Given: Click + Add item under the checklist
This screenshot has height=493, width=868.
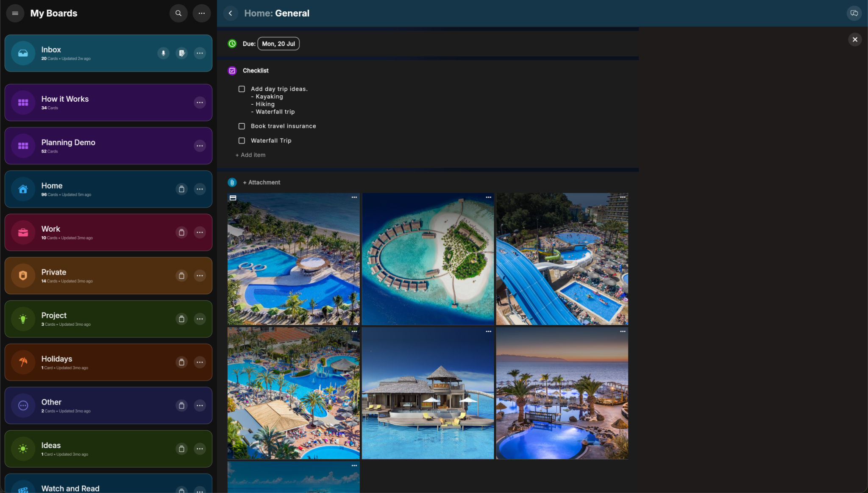Looking at the screenshot, I should [250, 155].
